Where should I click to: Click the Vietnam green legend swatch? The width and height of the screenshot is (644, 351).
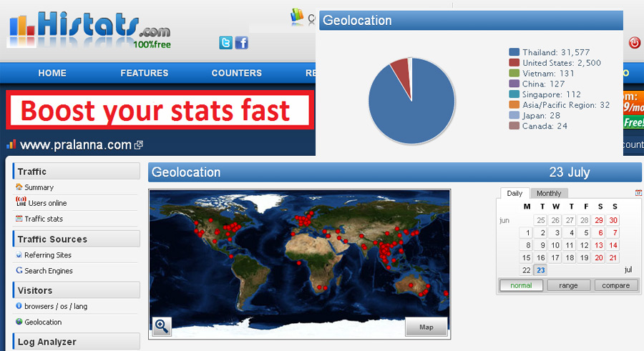(x=514, y=73)
